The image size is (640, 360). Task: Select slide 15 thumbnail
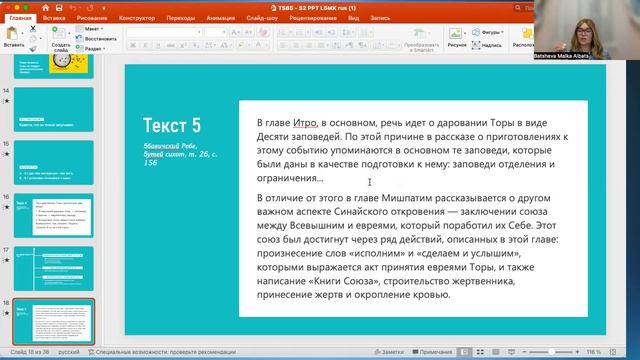53,162
